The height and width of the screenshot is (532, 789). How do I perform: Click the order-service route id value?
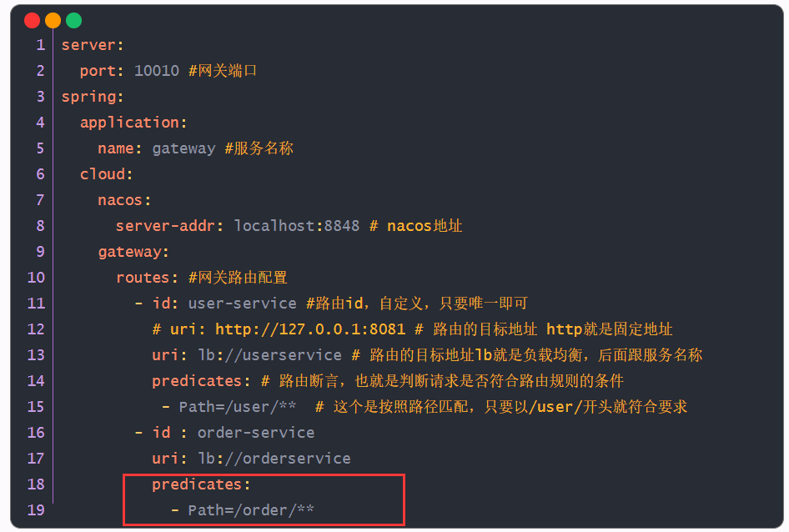click(256, 433)
